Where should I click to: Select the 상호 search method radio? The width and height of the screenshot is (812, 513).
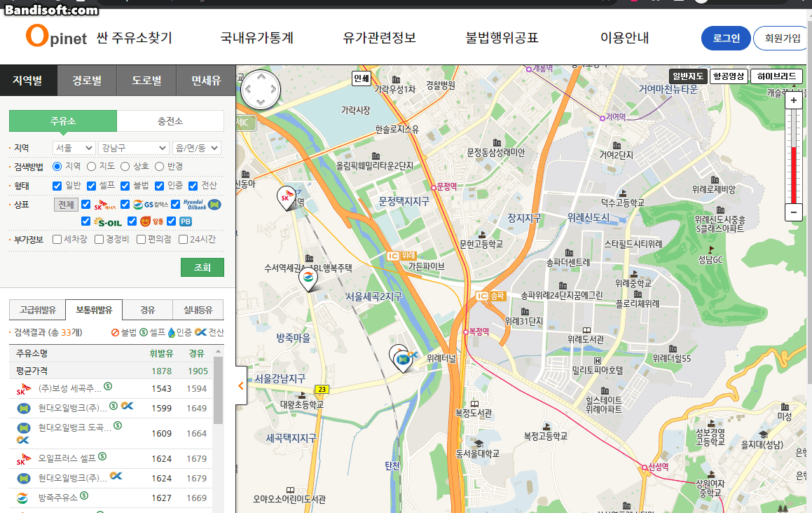pyautogui.click(x=125, y=166)
